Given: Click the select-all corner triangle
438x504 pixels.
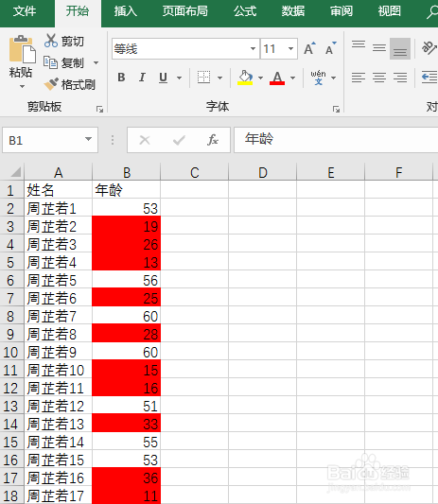Looking at the screenshot, I should [15, 172].
